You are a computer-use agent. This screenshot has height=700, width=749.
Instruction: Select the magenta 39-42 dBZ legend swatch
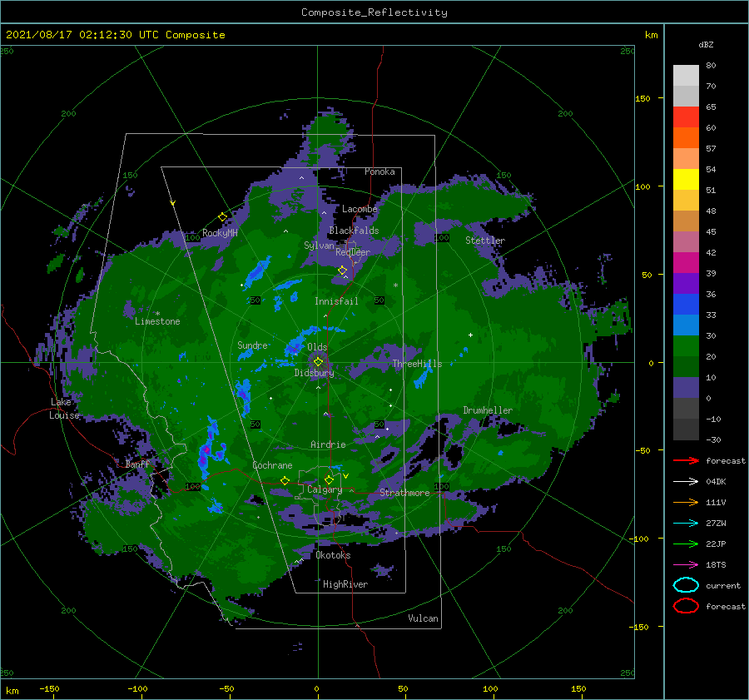point(686,263)
